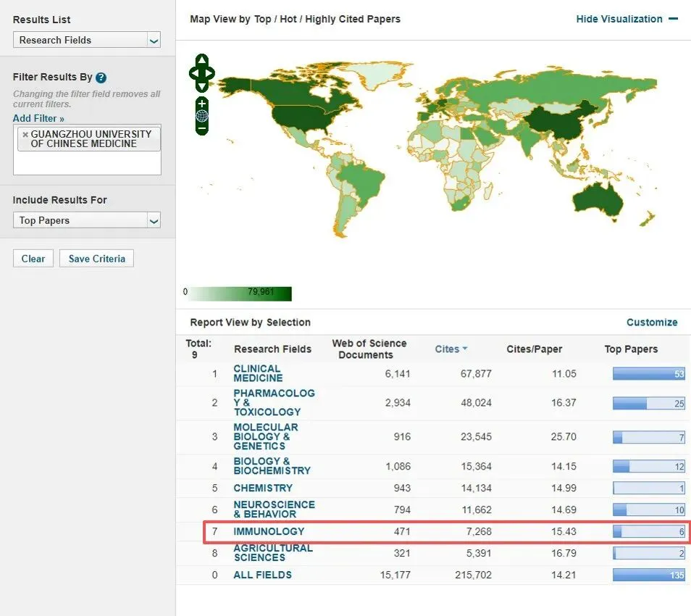
Task: Open the Filter Results By help icon
Action: coord(101,78)
